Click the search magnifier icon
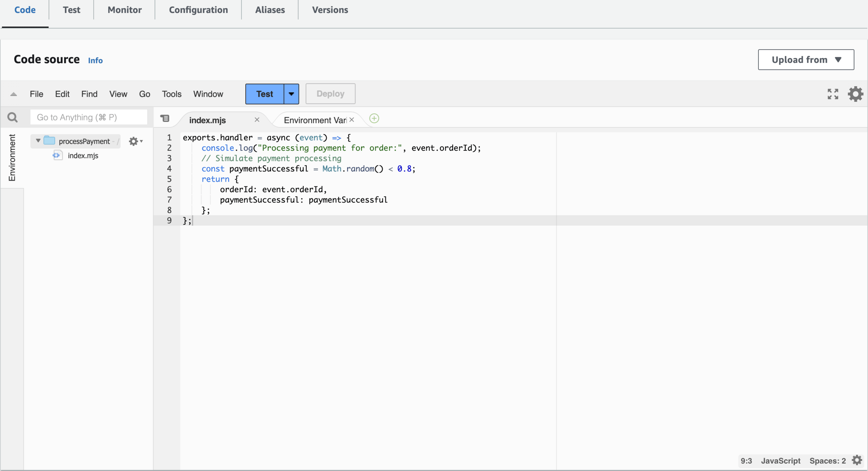 pos(13,118)
